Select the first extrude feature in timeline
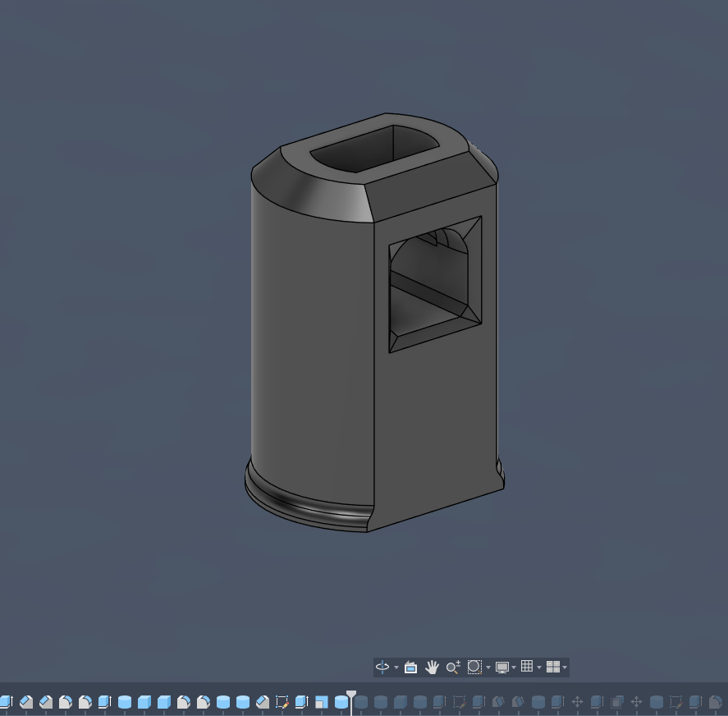This screenshot has width=728, height=716. point(7,702)
